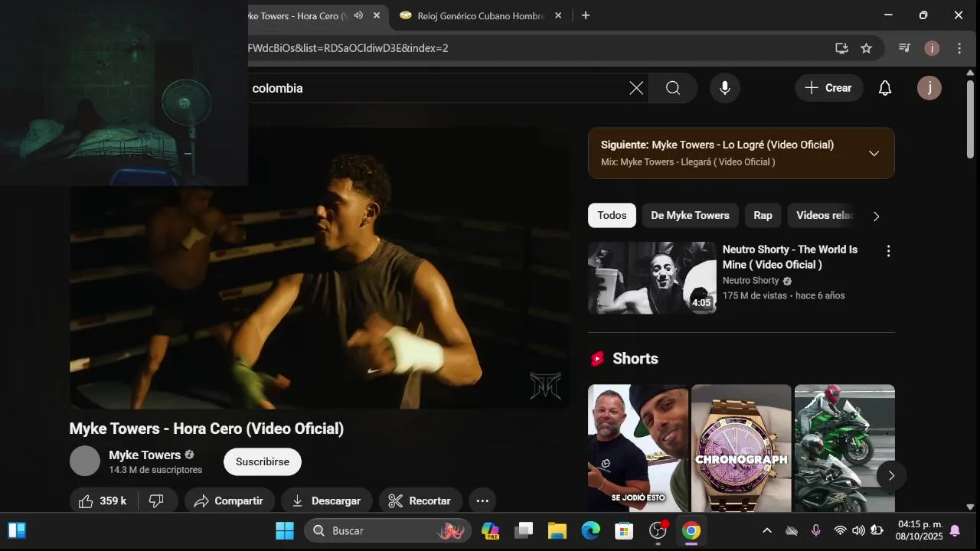Click the YouTube search input field
Screen dimensions: 980x551
click(x=436, y=88)
